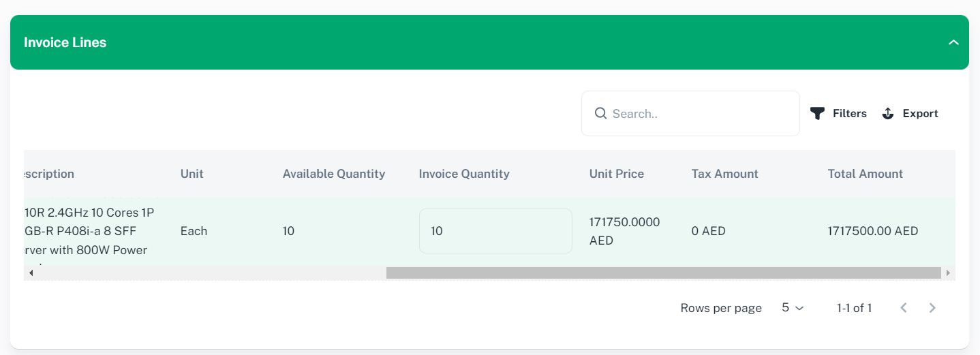
Task: Click the Available Quantity column header
Action: coord(334,174)
